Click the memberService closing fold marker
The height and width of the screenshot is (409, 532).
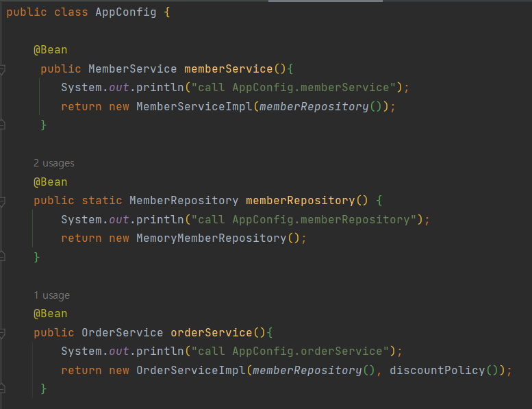pyautogui.click(x=2, y=125)
